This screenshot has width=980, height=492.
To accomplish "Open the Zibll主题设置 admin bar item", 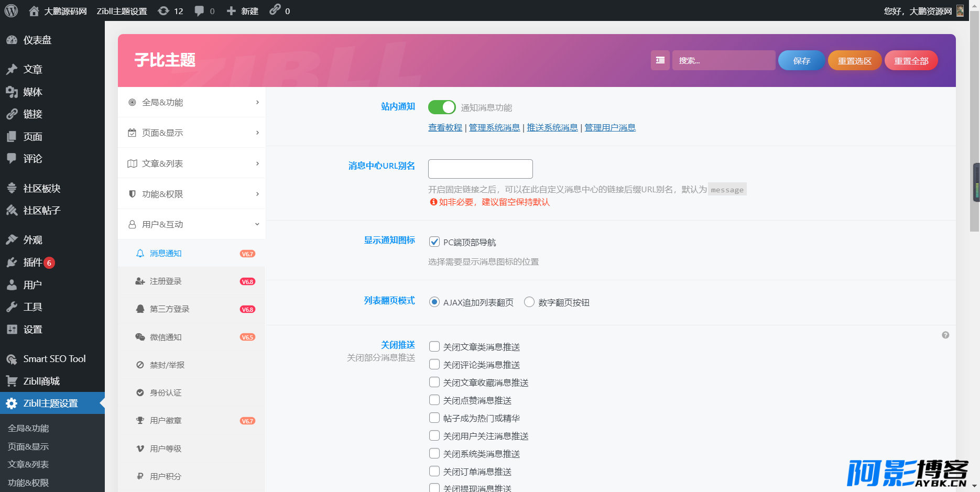I will (122, 11).
